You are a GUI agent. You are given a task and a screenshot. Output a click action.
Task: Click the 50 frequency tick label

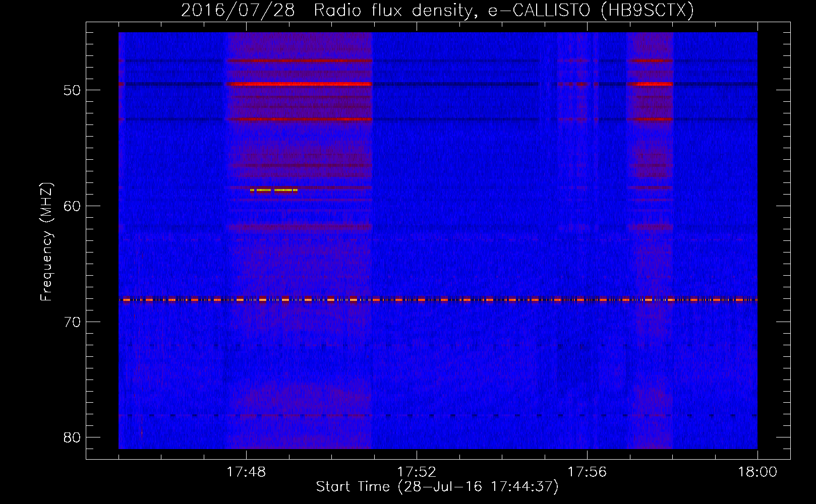pos(72,90)
